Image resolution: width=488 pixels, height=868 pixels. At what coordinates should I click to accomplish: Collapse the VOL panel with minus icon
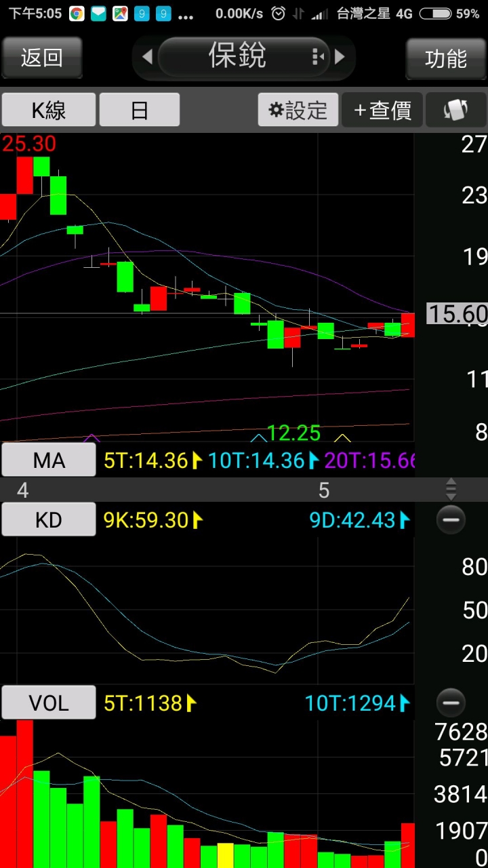pyautogui.click(x=451, y=703)
